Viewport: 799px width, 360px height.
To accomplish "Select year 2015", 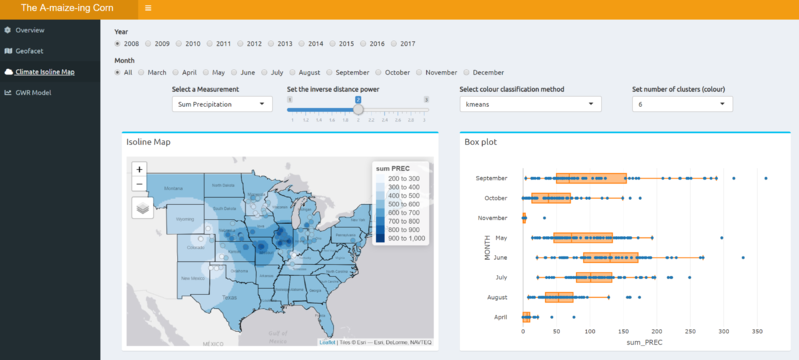I will click(x=332, y=44).
